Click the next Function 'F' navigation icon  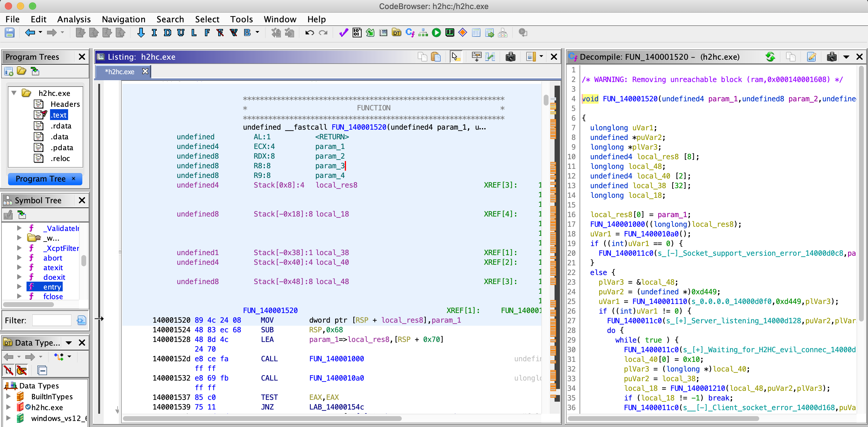207,33
